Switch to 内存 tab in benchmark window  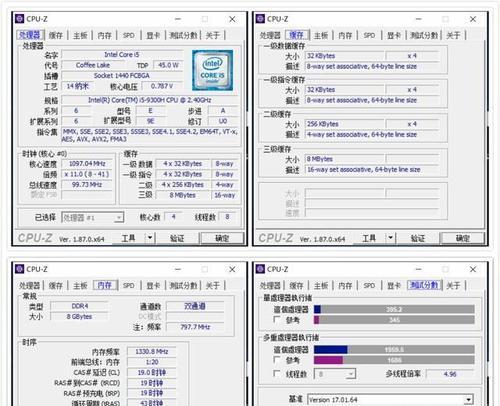[x=345, y=285]
